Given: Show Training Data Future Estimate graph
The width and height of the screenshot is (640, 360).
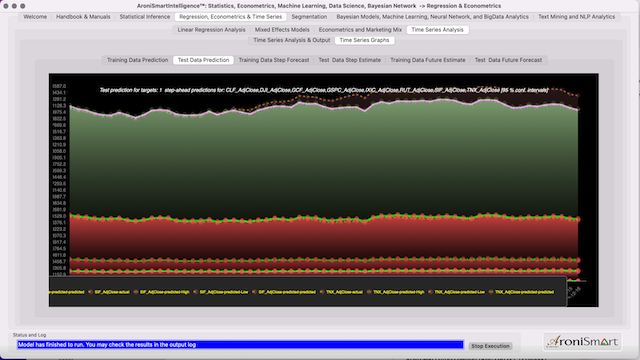Looking at the screenshot, I should point(427,60).
